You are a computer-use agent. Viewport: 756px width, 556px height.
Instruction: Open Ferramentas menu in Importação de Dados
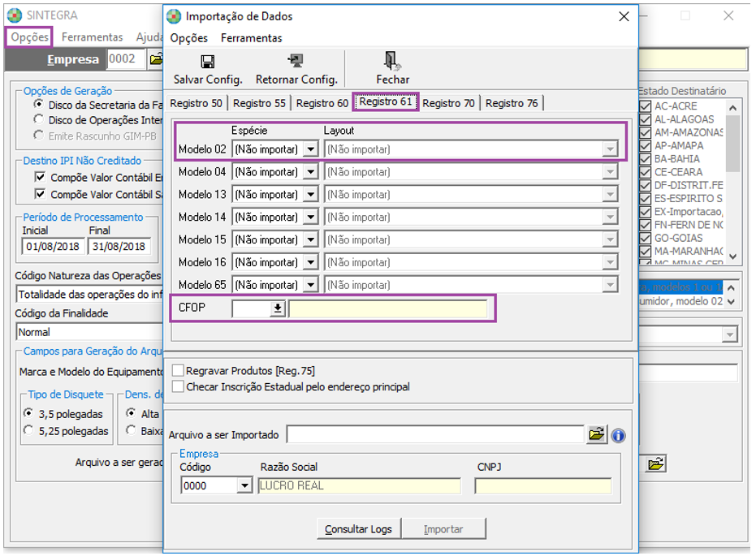(x=251, y=38)
